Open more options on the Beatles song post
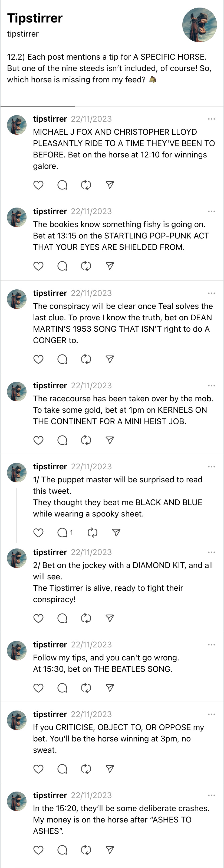 pos(211,645)
